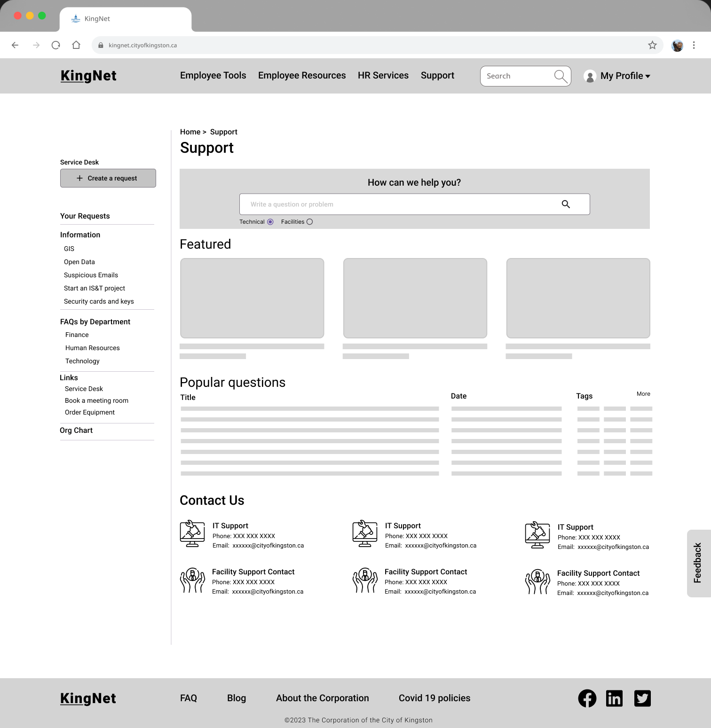Click the Create a request button
Image resolution: width=711 pixels, height=728 pixels.
pyautogui.click(x=108, y=178)
